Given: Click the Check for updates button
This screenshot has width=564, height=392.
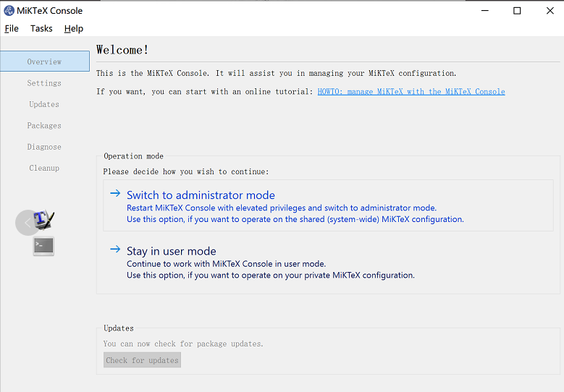Looking at the screenshot, I should click(142, 360).
